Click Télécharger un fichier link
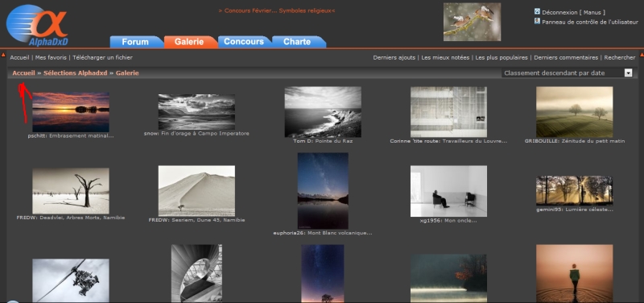The image size is (644, 303). point(103,57)
